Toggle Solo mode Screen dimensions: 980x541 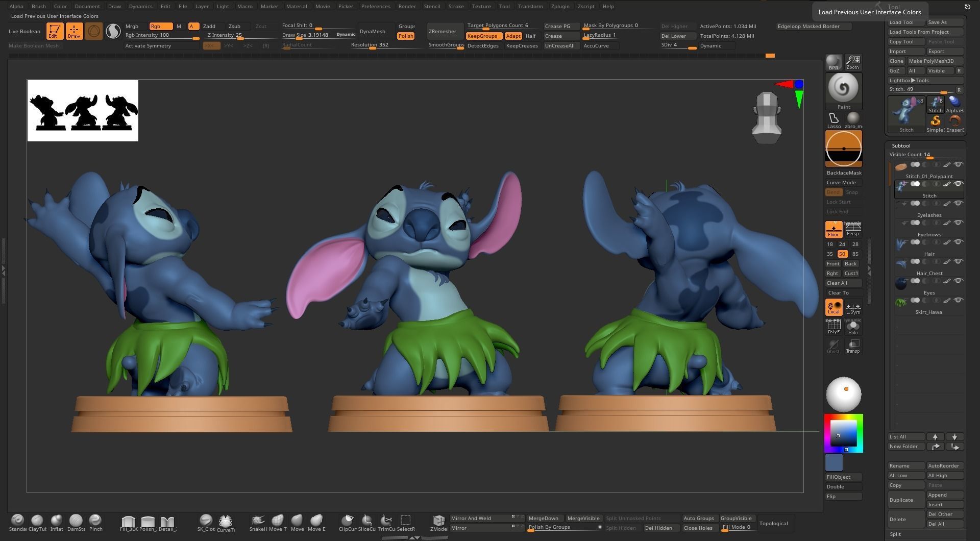click(x=853, y=327)
